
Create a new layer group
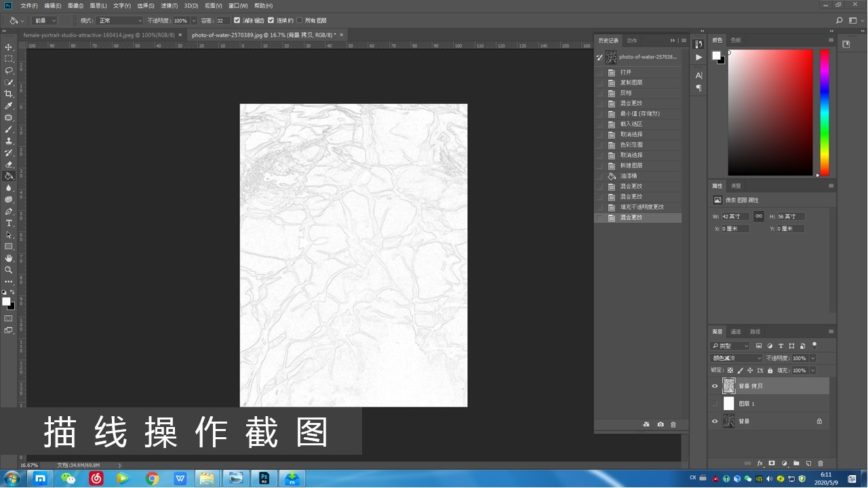pyautogui.click(x=796, y=464)
